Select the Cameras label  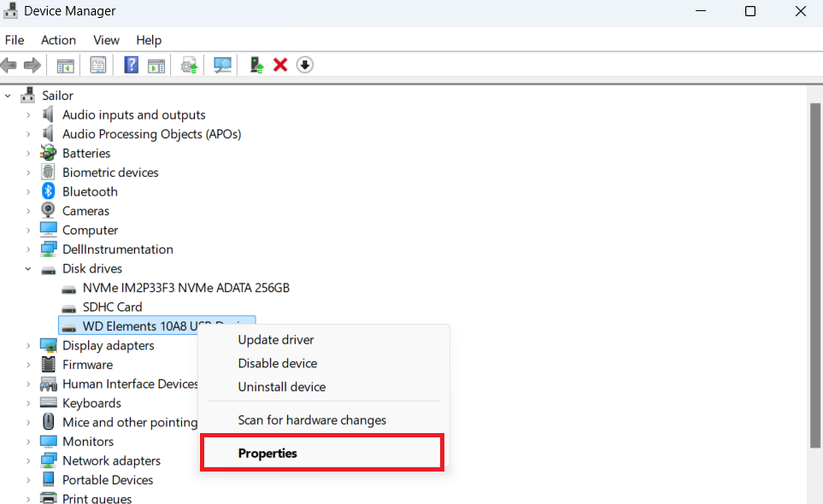pos(86,211)
